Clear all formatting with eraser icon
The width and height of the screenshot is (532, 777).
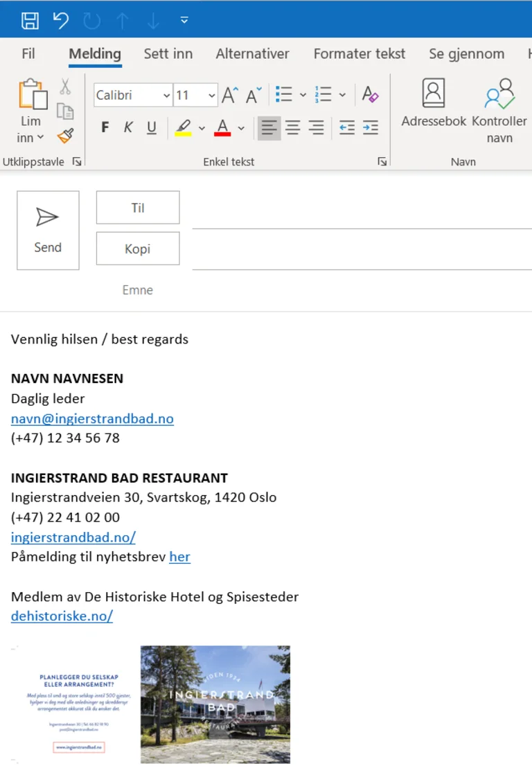pyautogui.click(x=371, y=95)
